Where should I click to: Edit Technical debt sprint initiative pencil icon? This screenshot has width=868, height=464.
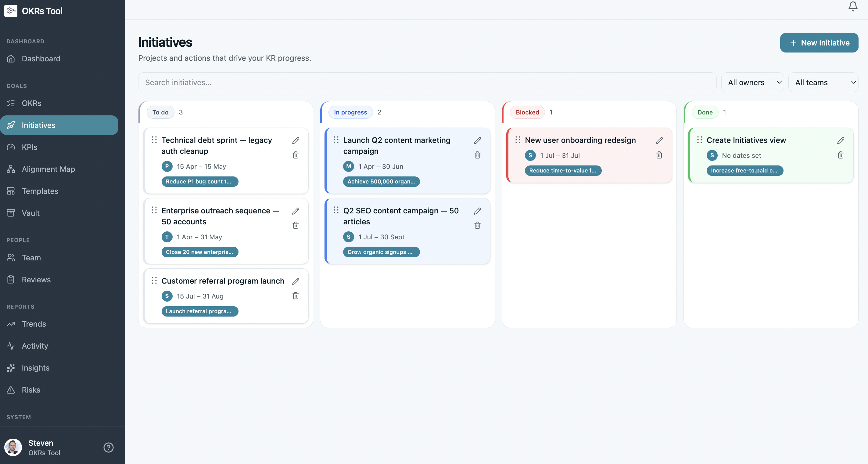pyautogui.click(x=296, y=141)
